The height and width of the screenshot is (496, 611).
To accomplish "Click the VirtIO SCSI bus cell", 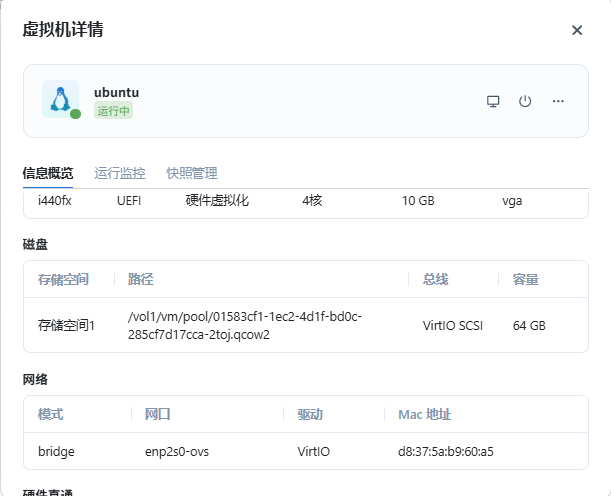I will 453,325.
